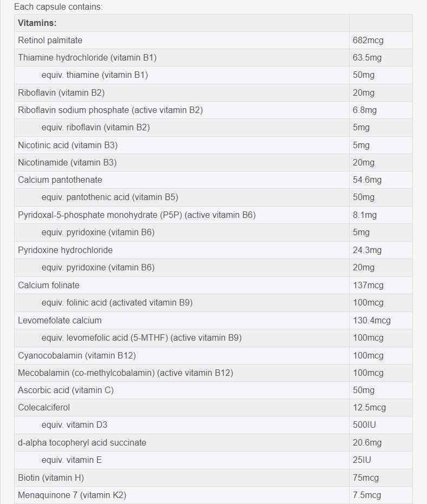
Task: Click 'Thiamine hydrochloride (vitamin B1)' text
Action: pos(87,57)
